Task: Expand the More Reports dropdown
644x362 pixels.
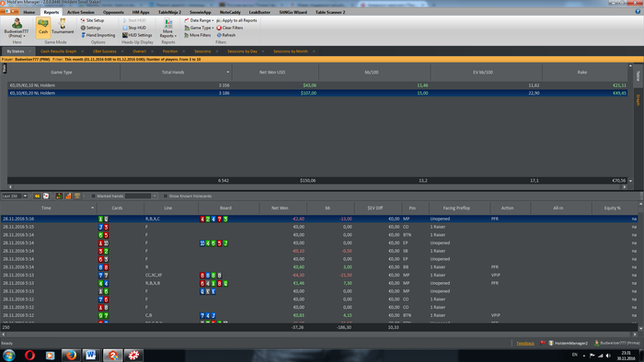Action: (168, 28)
